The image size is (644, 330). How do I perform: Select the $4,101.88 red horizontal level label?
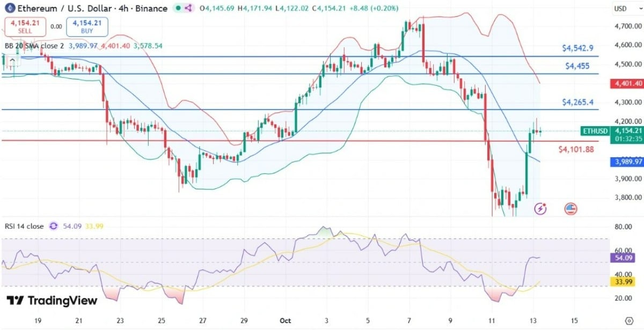tap(576, 150)
